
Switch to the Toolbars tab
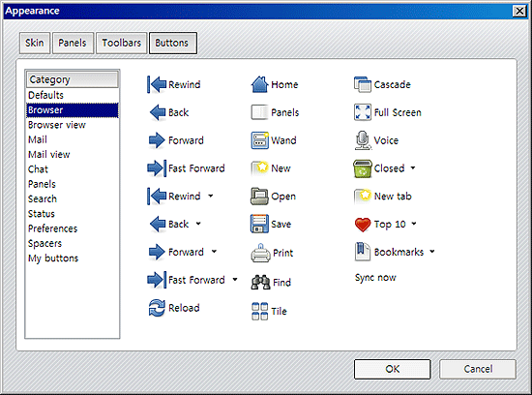point(122,43)
